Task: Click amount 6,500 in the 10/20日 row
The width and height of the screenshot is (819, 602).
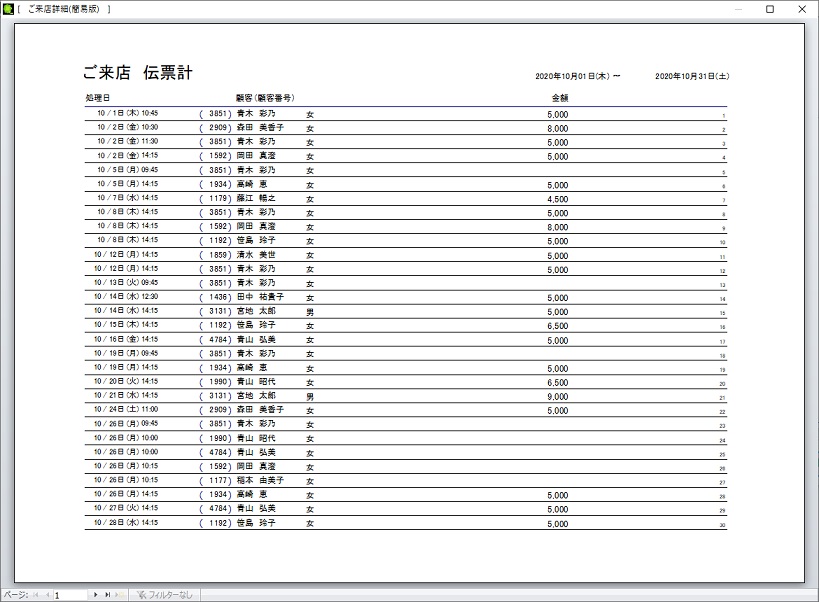Action: [x=558, y=383]
